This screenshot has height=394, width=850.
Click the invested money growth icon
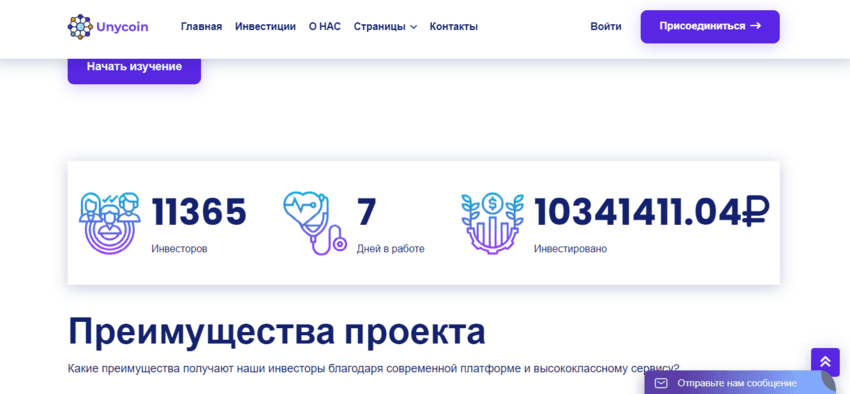tap(492, 222)
